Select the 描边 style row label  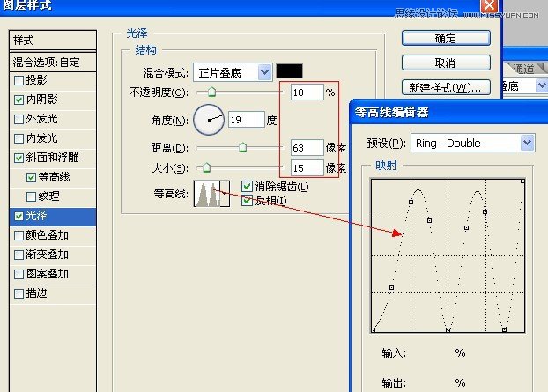click(x=37, y=293)
